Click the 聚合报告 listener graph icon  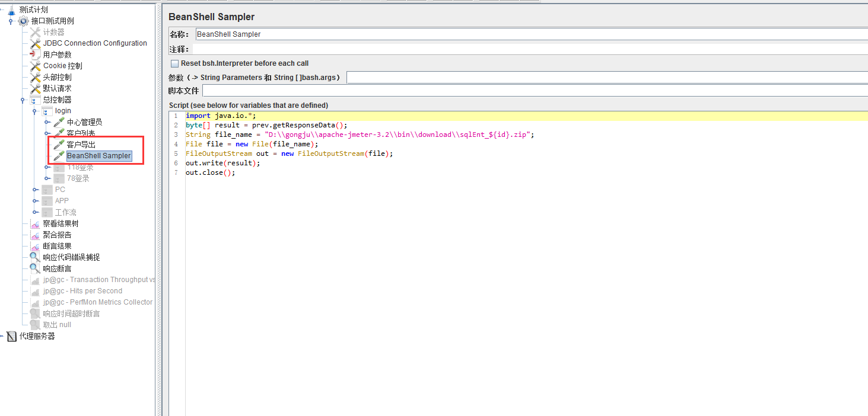click(x=36, y=235)
